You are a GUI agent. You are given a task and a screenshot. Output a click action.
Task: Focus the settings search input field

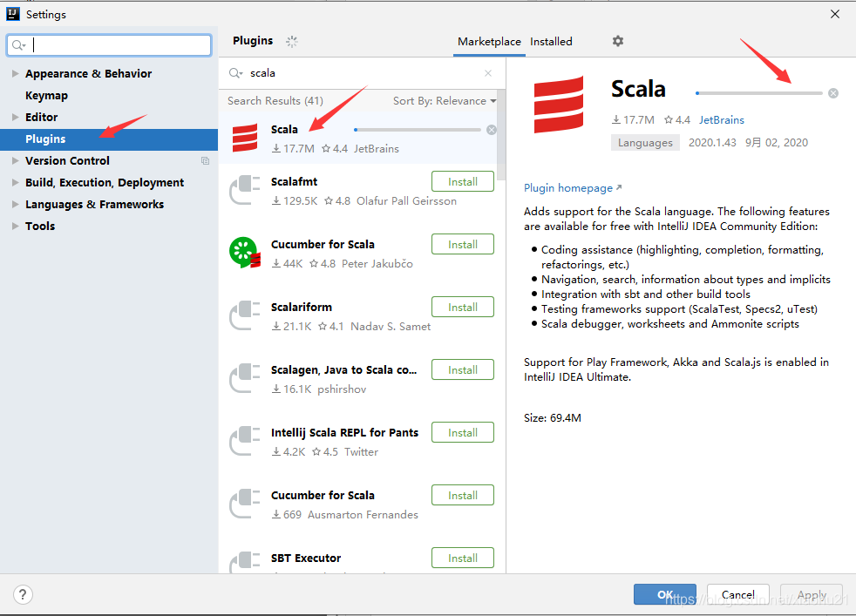[109, 45]
